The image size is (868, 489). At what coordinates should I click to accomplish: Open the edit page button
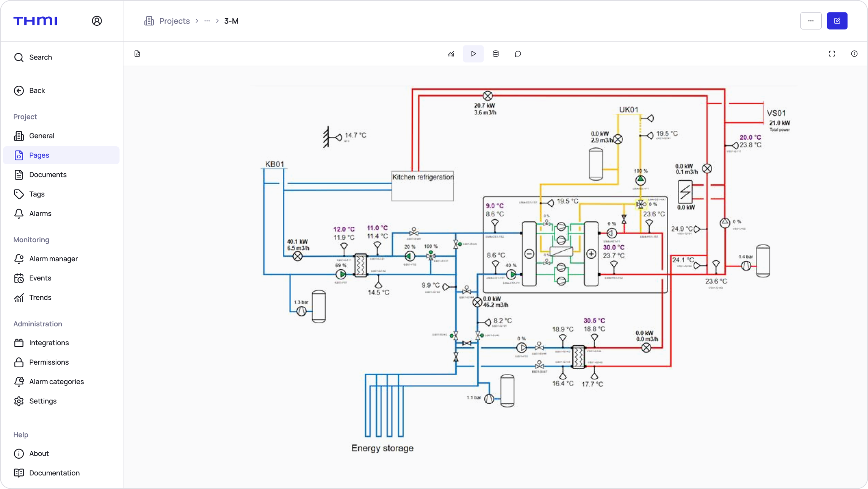click(837, 21)
